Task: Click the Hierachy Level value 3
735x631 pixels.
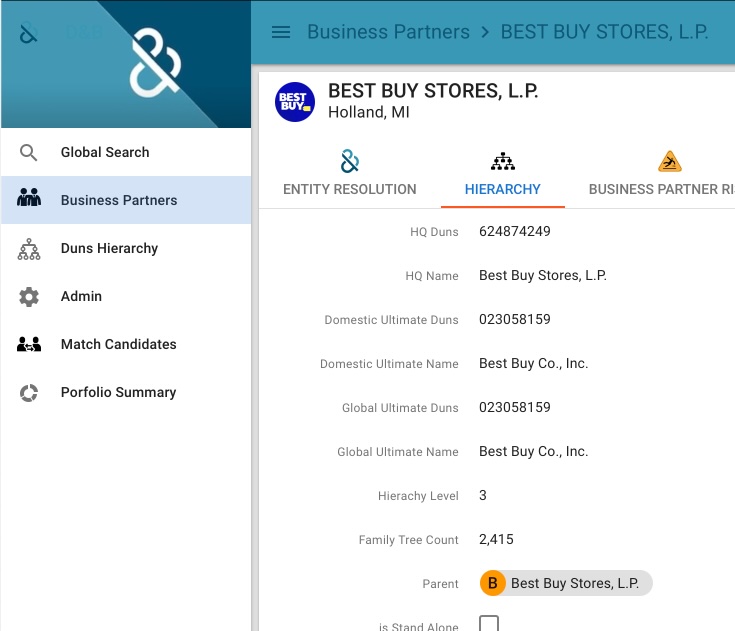Action: pos(483,496)
